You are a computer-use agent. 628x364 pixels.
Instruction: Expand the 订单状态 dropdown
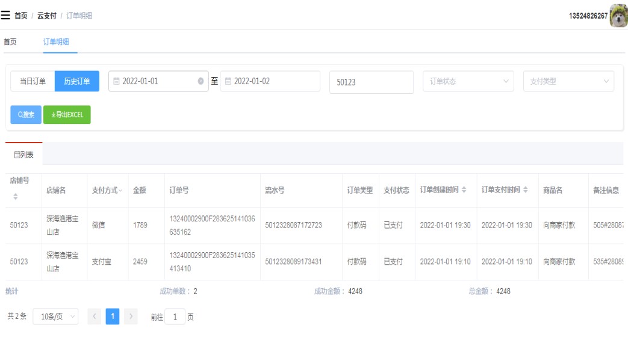(x=468, y=81)
